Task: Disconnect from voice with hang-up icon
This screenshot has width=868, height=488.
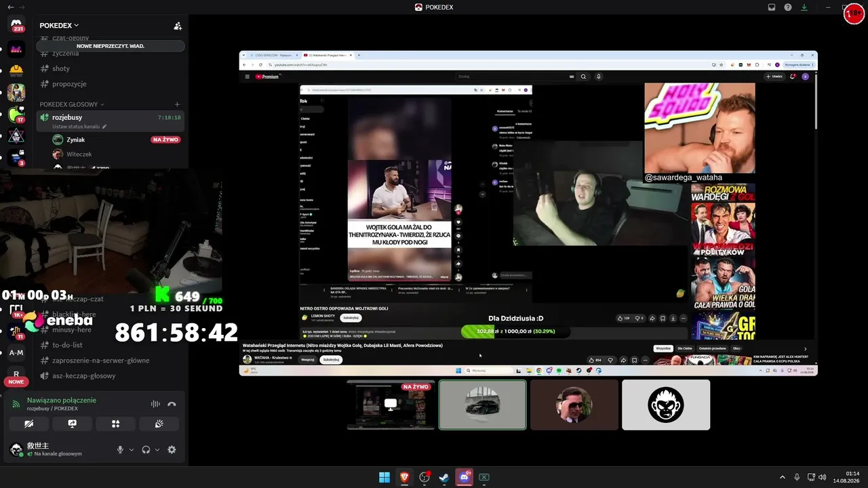Action: coord(172,404)
